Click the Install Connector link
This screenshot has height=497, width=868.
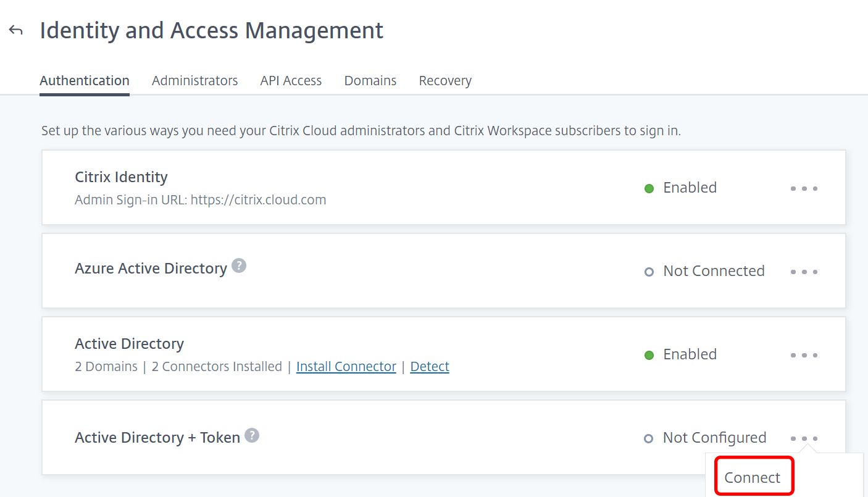346,366
